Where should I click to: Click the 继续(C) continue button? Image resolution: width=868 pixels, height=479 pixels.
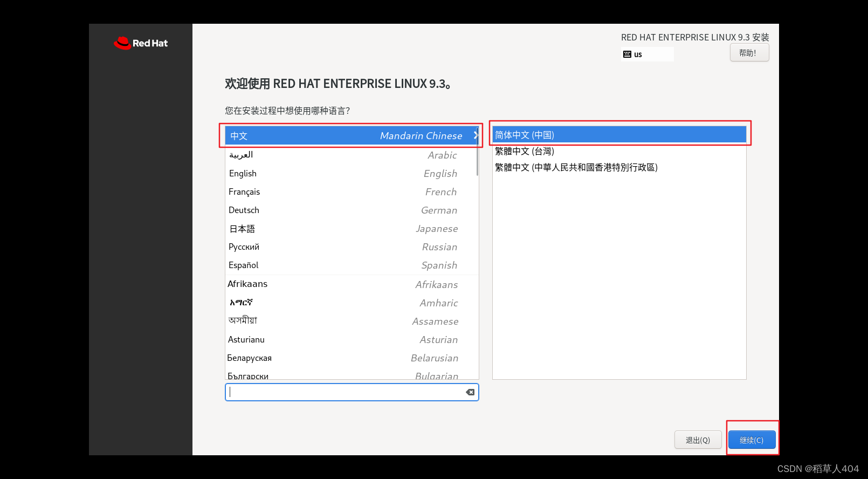(752, 440)
